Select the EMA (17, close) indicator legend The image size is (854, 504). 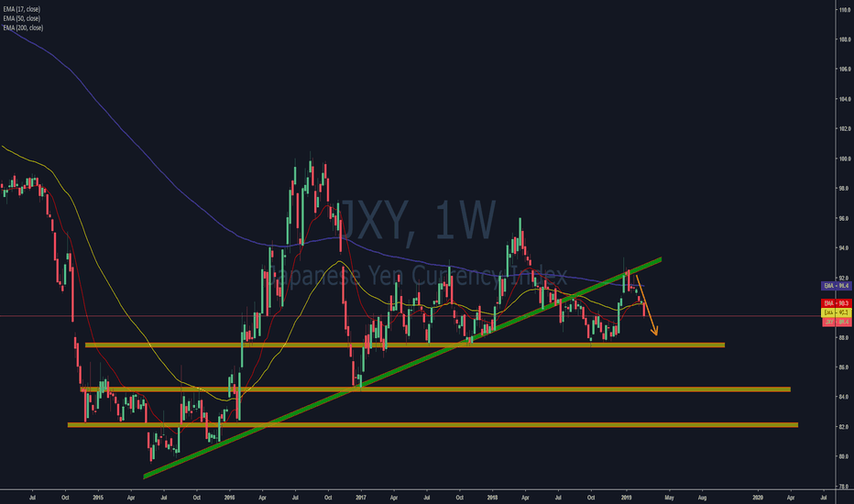[x=21, y=9]
